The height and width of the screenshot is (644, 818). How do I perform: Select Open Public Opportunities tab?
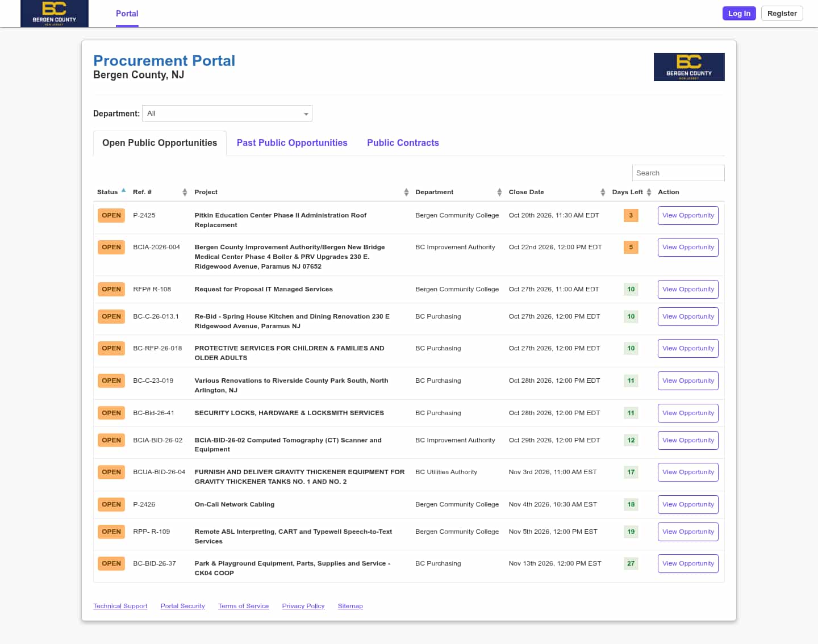[x=160, y=143]
